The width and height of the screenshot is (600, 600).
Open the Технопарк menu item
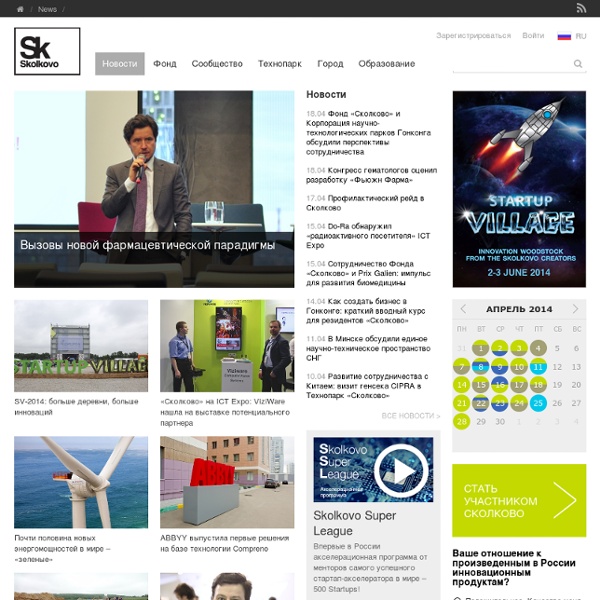coord(280,64)
